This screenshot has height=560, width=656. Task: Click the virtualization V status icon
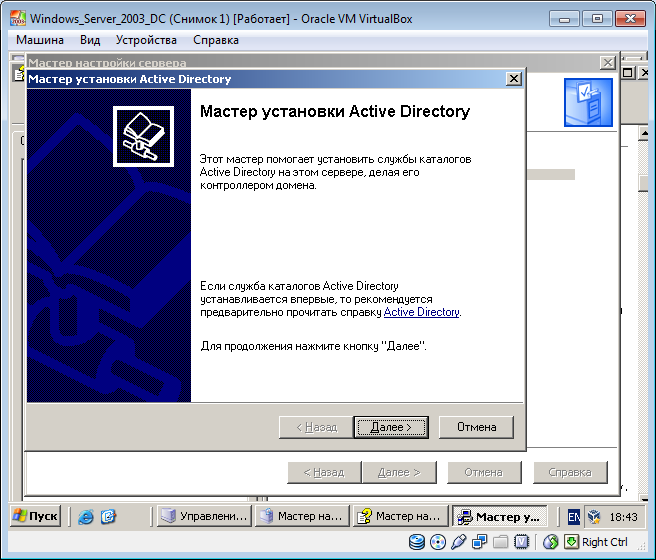pyautogui.click(x=521, y=542)
